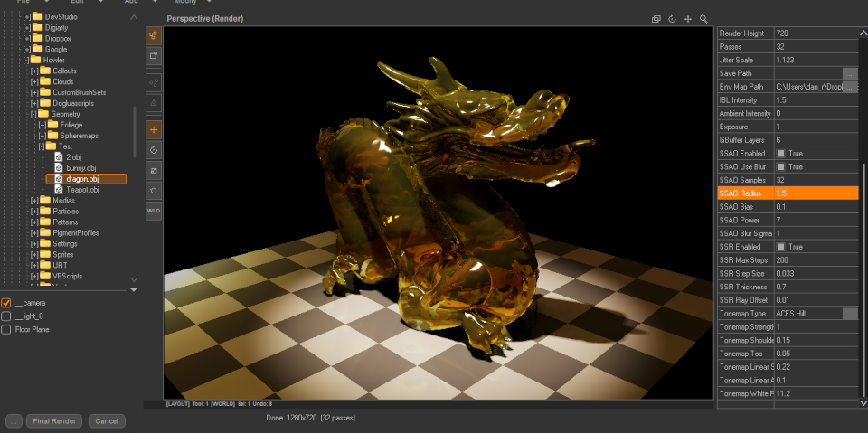Expand the VBScripts folder

click(35, 277)
